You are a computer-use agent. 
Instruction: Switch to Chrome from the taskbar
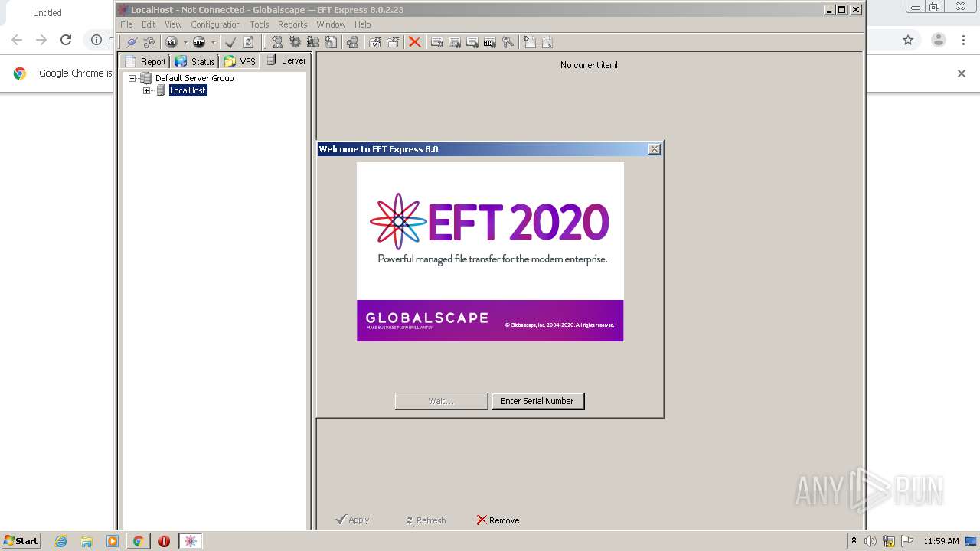coord(138,541)
